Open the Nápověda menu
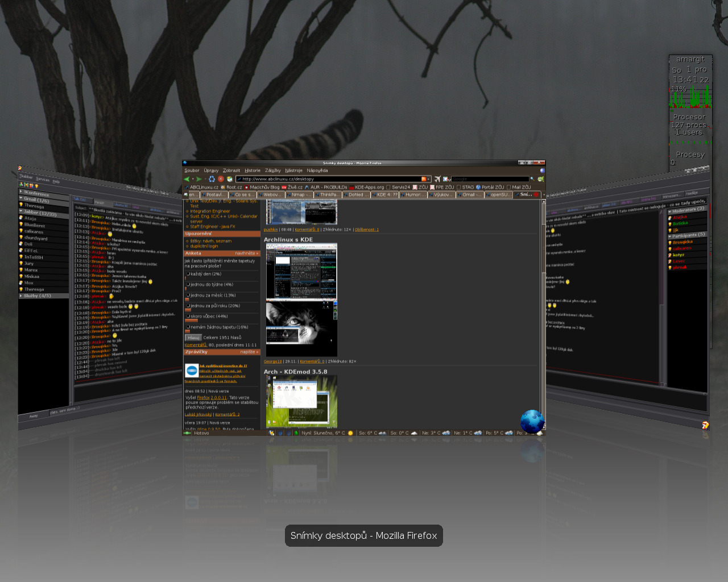The image size is (728, 582). (x=317, y=171)
